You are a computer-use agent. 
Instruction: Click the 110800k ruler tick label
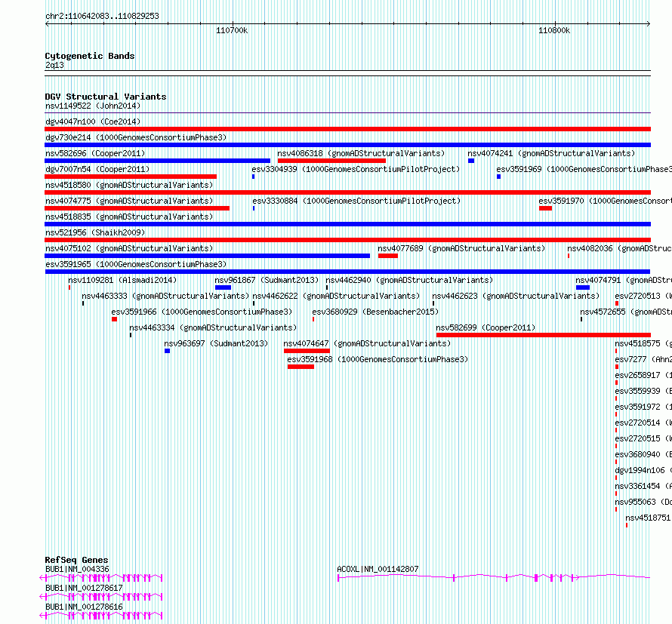(x=554, y=30)
